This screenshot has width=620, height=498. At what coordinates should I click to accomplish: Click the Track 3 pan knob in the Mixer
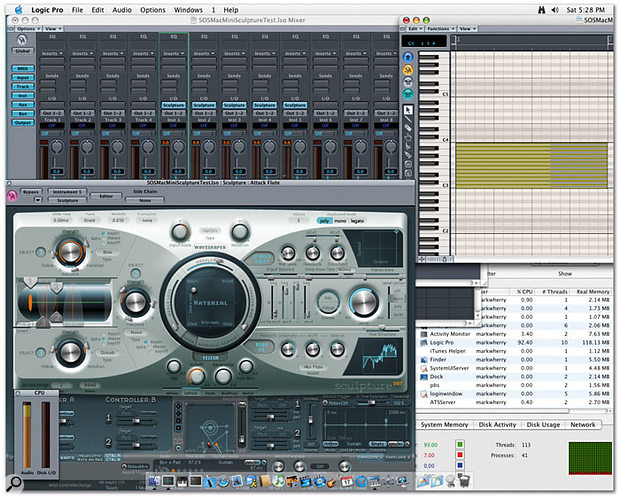[x=117, y=147]
